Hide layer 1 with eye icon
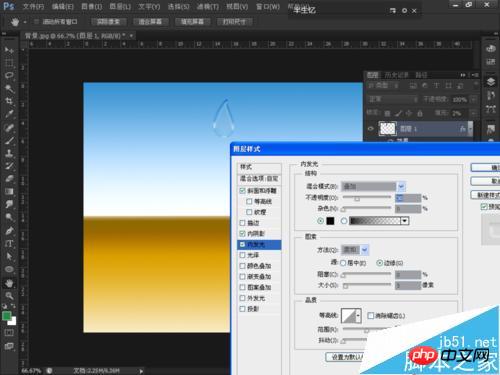Viewport: 500px width, 375px height. click(x=370, y=129)
